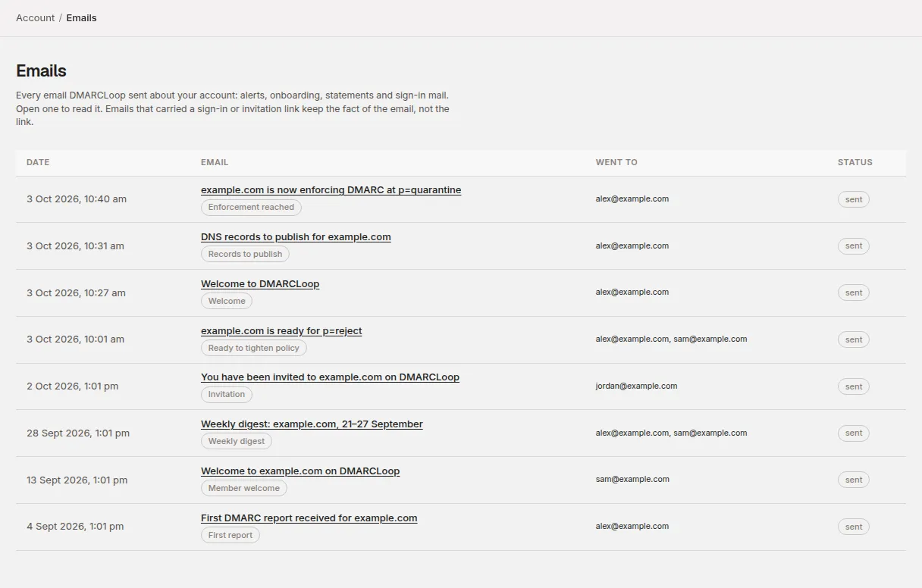Click the 'Enforcement reached' tag

pos(251,208)
